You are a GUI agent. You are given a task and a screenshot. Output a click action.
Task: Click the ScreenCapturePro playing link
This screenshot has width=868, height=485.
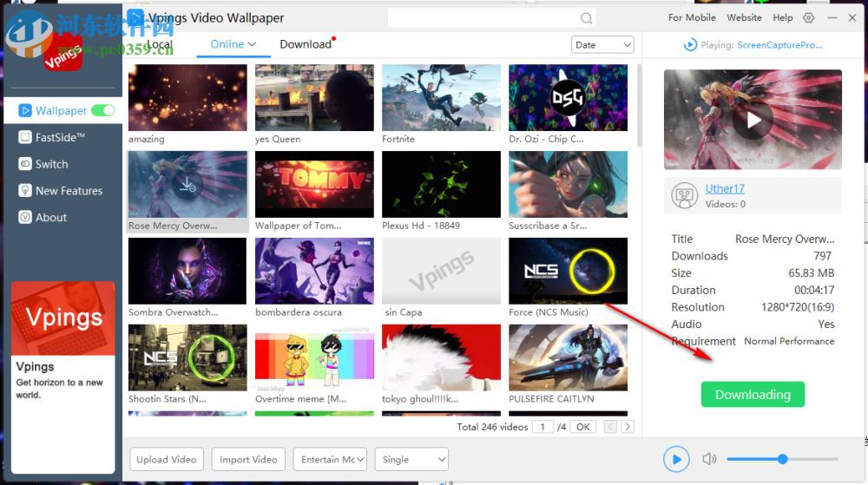coord(779,45)
